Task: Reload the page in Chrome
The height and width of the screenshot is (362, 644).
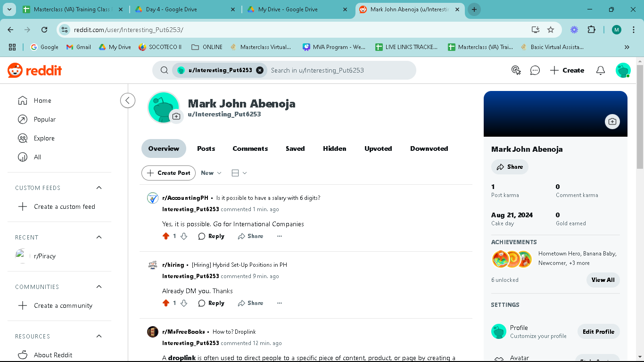Action: click(44, 30)
